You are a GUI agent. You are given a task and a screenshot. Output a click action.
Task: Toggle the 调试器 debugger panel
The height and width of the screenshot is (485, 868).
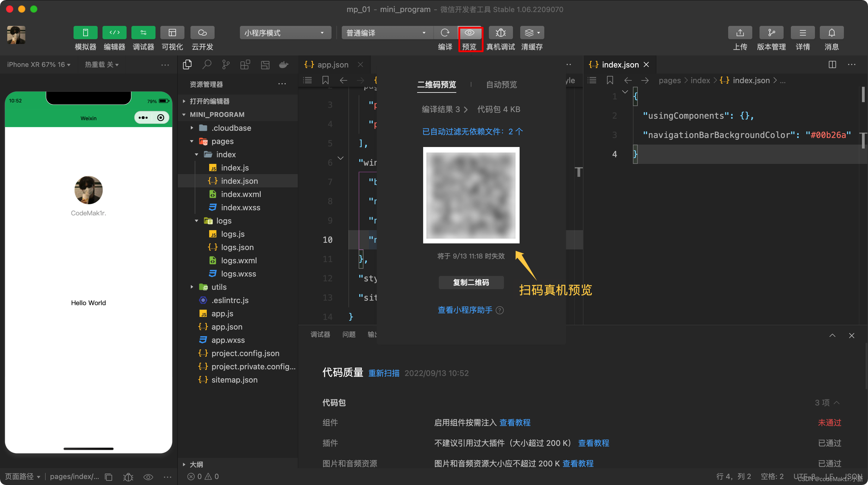click(x=143, y=33)
